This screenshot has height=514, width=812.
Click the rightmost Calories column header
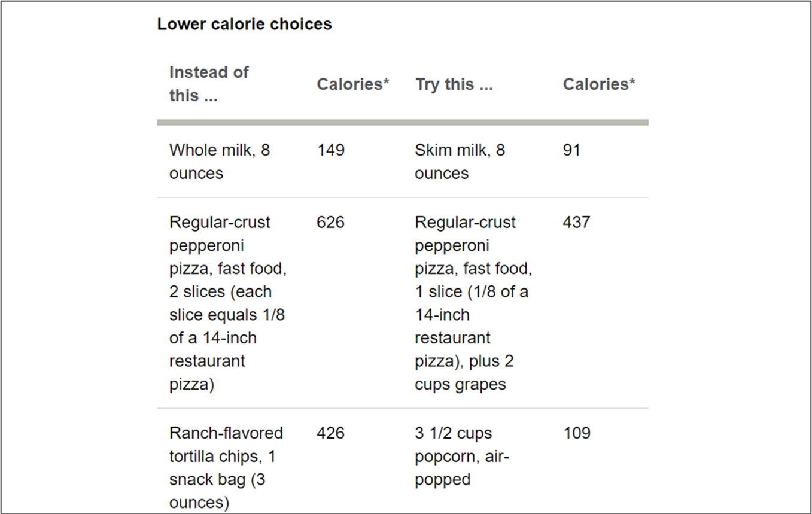click(x=599, y=84)
